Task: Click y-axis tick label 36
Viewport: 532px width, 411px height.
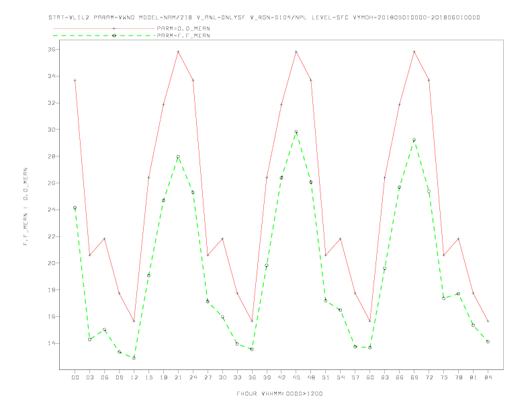Action: point(51,50)
